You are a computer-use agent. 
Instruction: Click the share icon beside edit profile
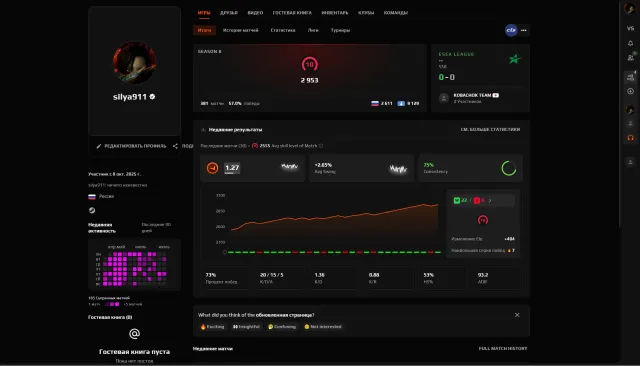click(x=175, y=146)
